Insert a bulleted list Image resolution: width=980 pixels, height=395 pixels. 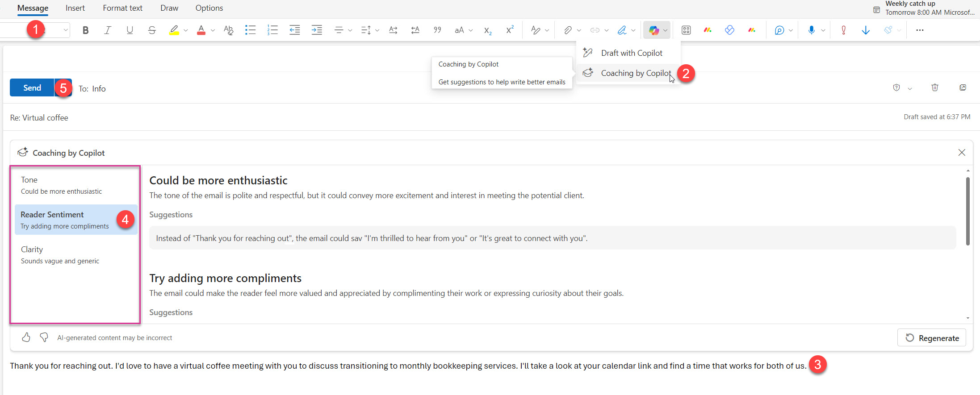[250, 30]
